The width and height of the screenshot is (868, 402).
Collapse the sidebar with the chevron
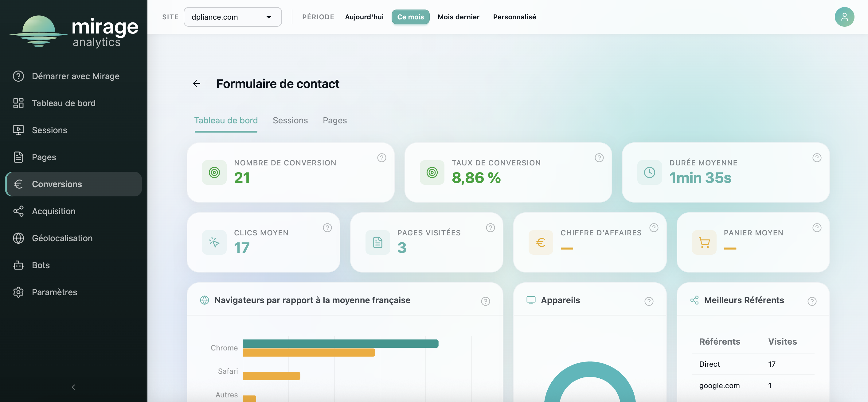73,387
